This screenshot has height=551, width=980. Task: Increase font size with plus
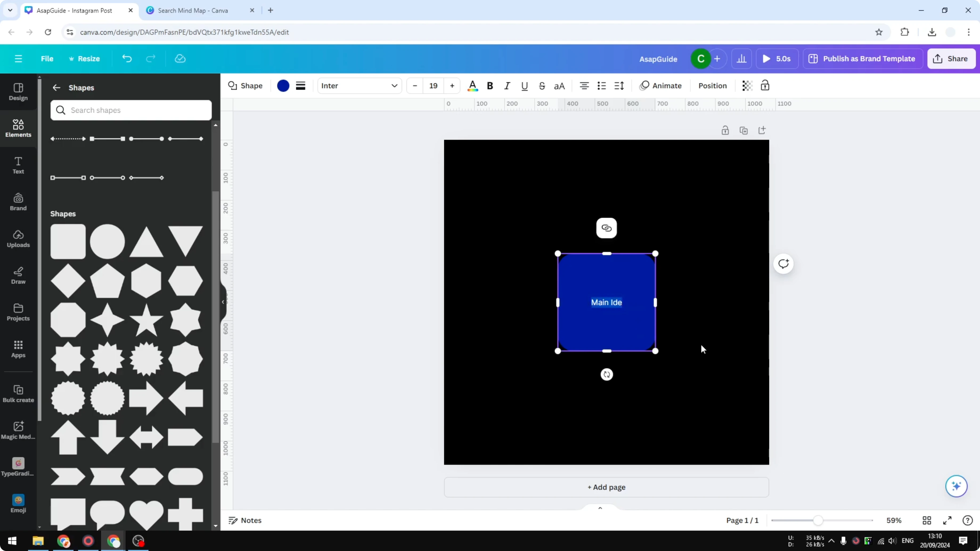452,85
